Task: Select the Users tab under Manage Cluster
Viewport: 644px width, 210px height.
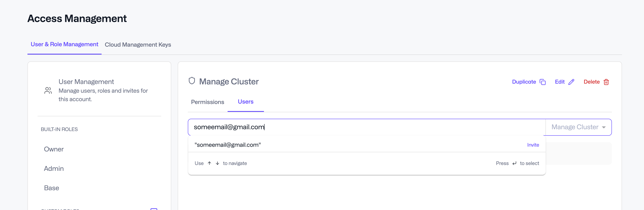Action: [246, 102]
